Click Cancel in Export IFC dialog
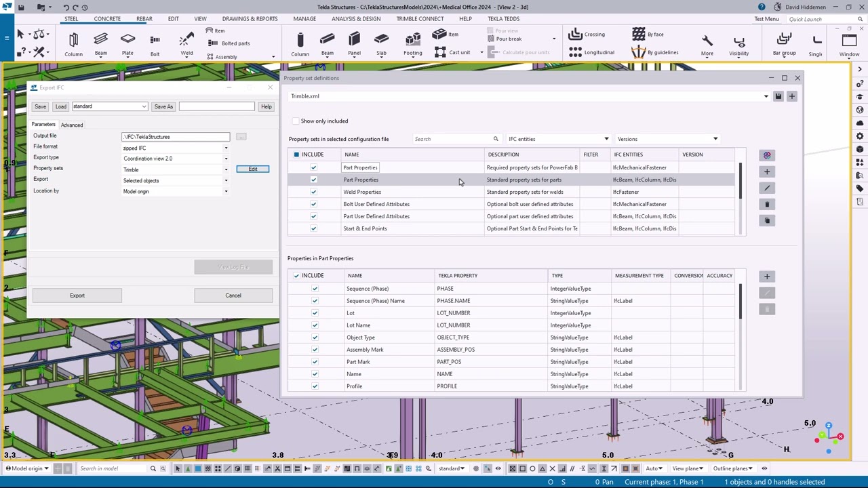The image size is (868, 488). tap(233, 296)
